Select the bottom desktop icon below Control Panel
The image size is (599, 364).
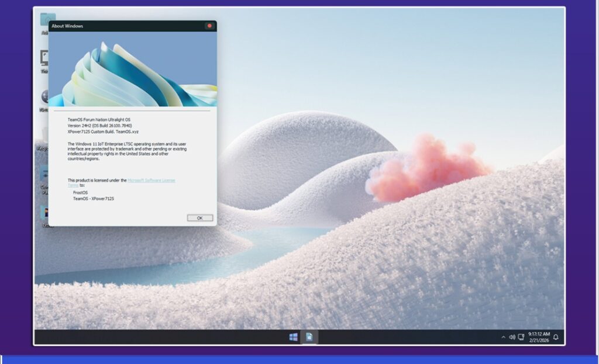pos(44,212)
